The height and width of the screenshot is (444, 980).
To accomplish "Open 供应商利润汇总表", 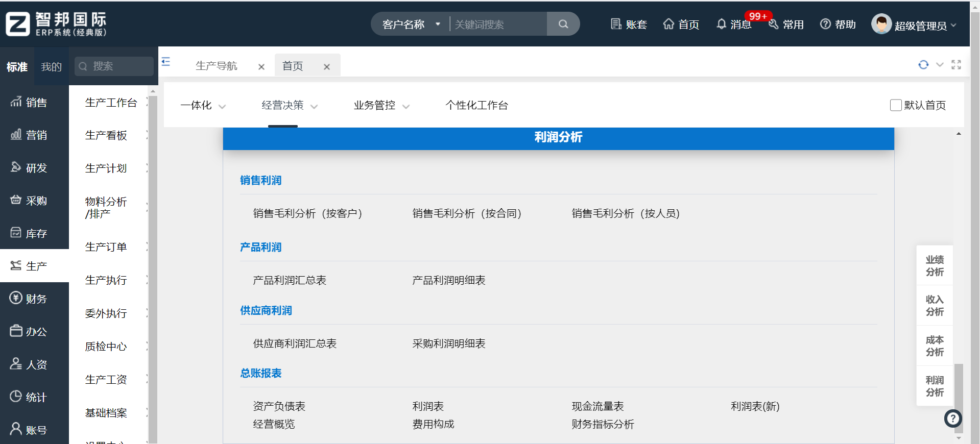I will [x=295, y=343].
